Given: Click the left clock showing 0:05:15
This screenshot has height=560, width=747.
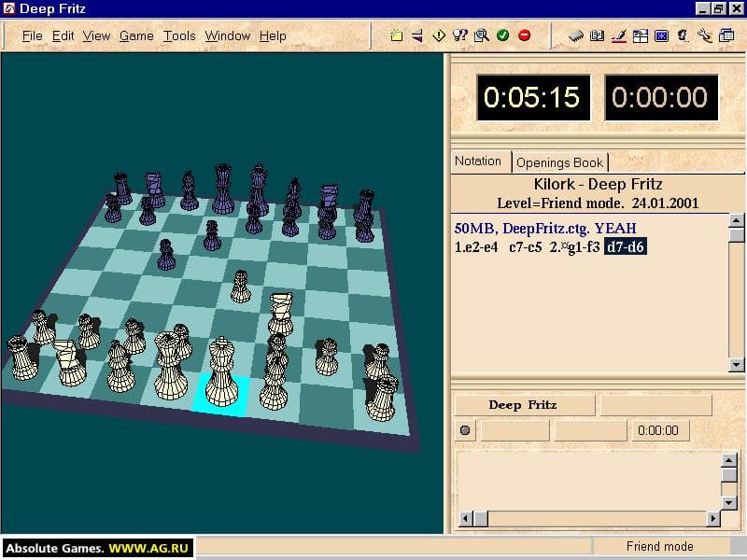Looking at the screenshot, I should pyautogui.click(x=533, y=97).
